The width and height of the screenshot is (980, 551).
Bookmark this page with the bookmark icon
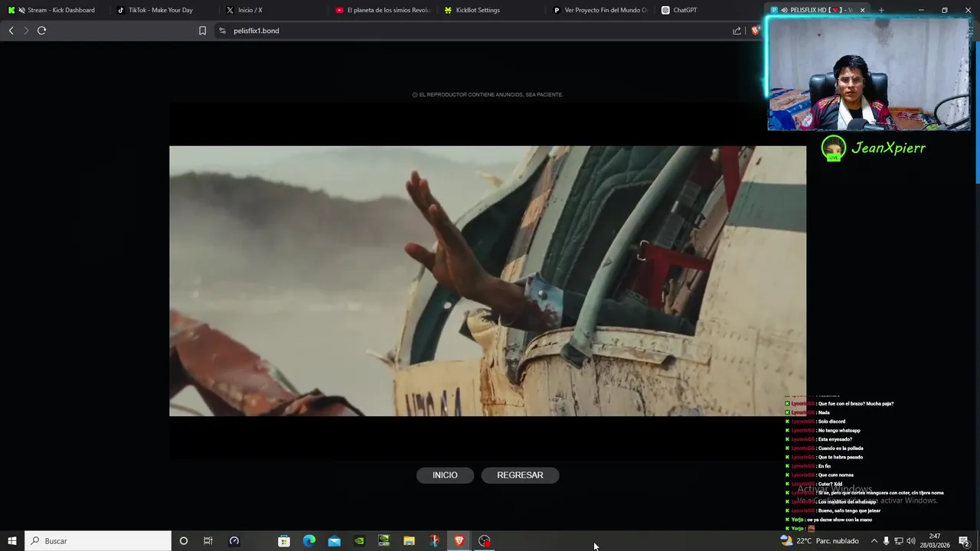202,31
